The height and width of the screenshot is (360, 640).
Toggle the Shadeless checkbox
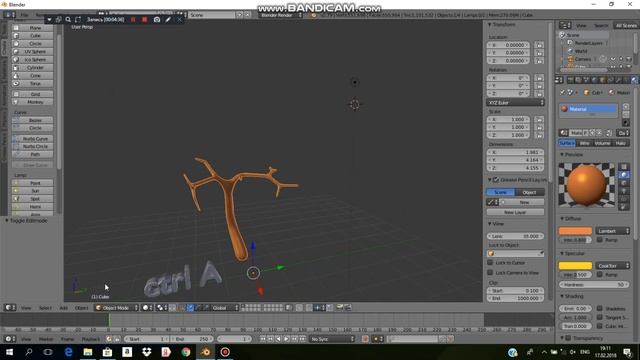600,308
